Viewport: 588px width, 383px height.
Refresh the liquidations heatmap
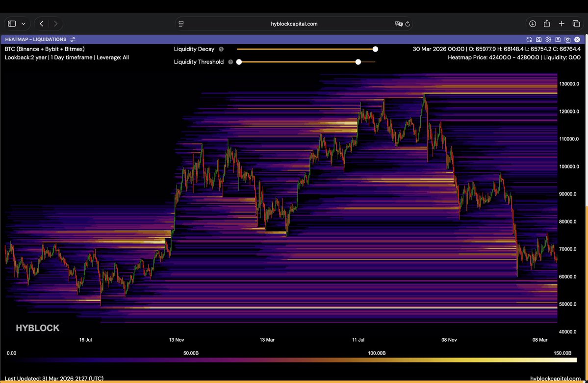529,39
